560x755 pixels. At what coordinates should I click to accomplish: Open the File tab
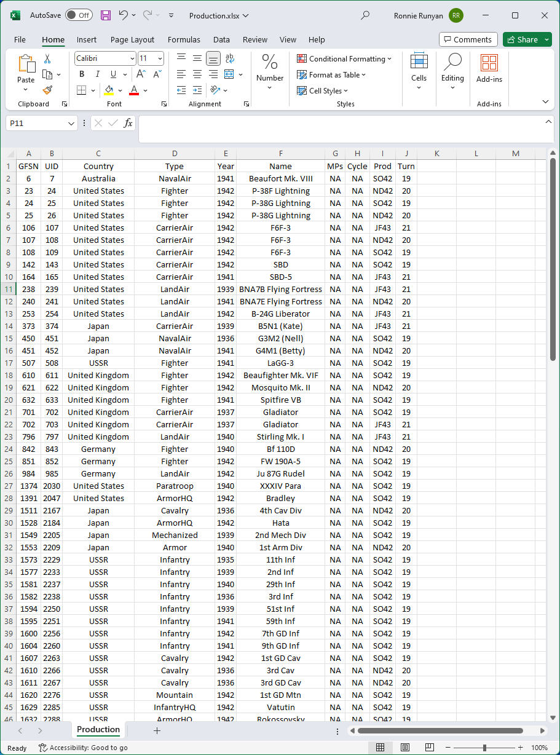point(20,39)
